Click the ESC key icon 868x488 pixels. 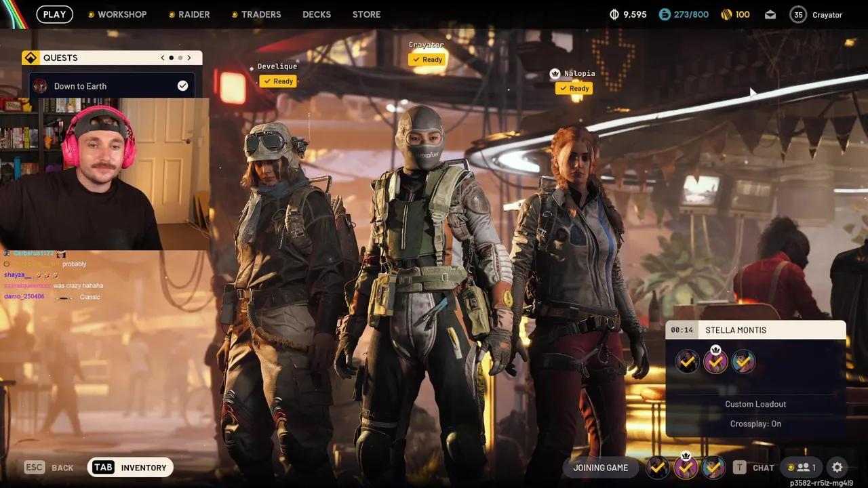[x=34, y=467]
